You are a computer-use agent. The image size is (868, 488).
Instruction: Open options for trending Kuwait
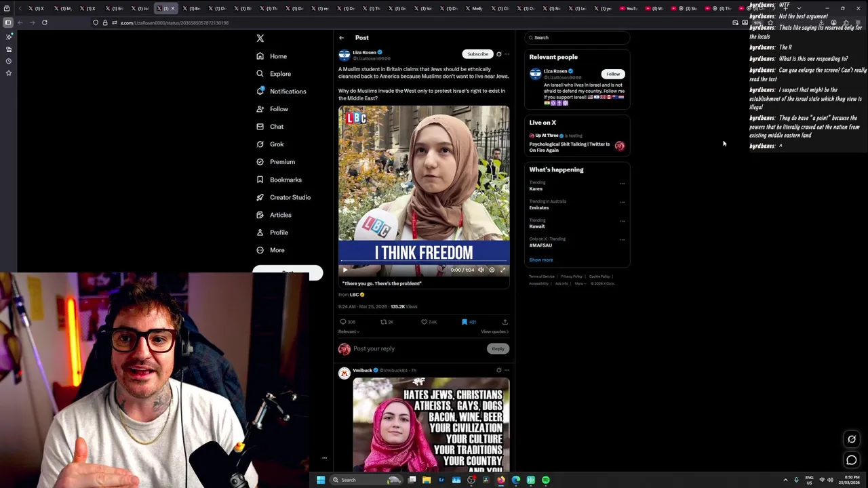(x=622, y=222)
